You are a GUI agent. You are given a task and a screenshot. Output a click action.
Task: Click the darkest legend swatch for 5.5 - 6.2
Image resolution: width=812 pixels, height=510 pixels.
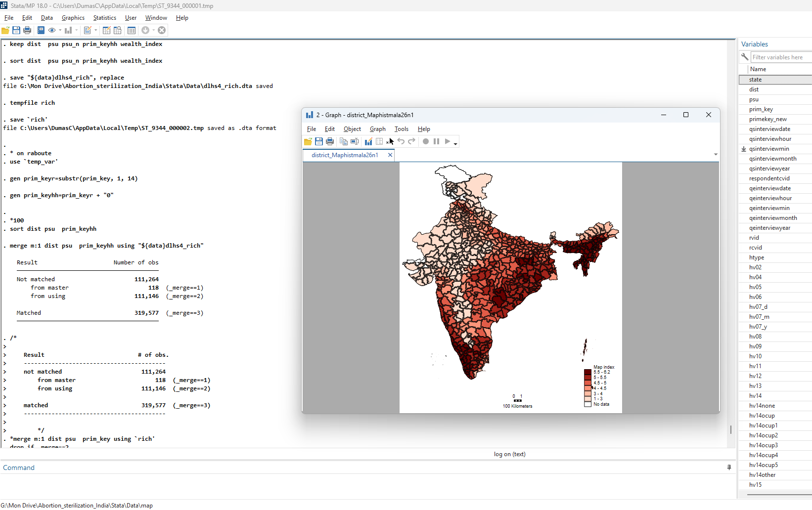click(x=587, y=372)
